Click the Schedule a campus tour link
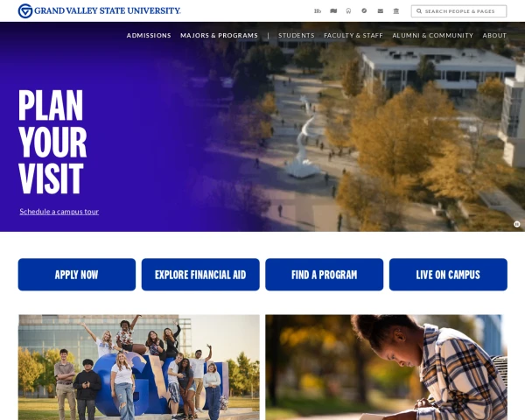 [x=59, y=212]
